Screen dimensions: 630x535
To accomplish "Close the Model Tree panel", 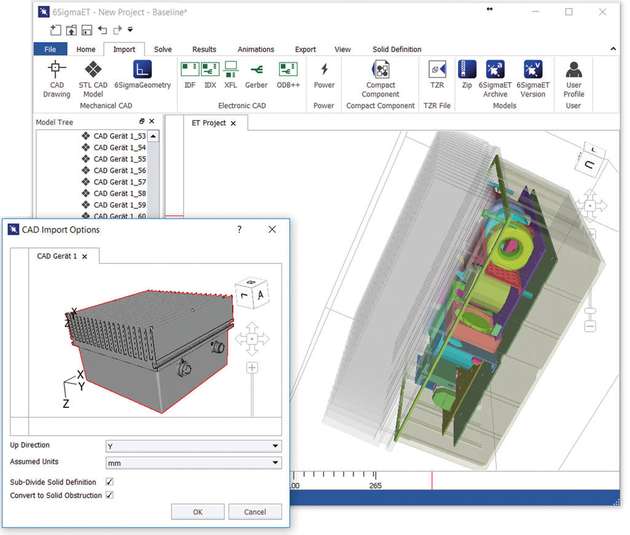I will 151,121.
